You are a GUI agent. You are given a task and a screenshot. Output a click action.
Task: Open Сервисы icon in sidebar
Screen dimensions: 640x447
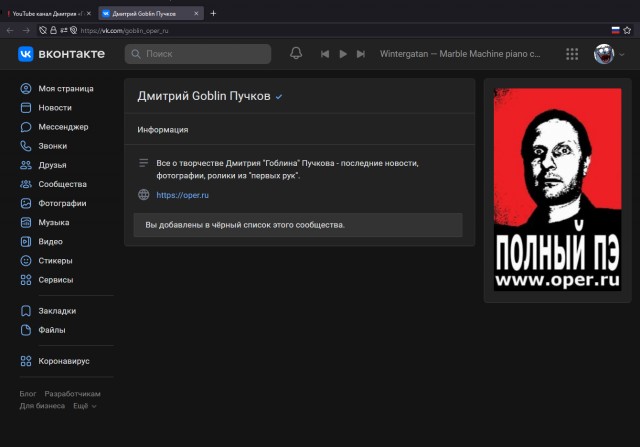click(x=26, y=280)
